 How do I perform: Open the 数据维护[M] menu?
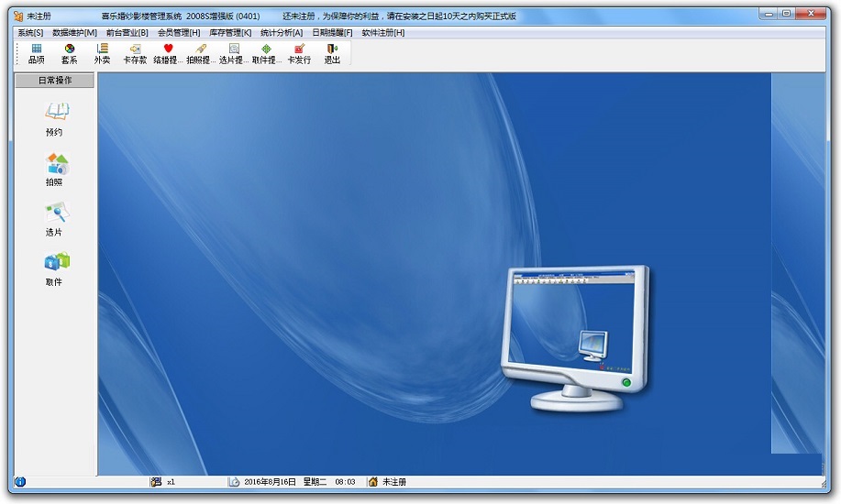pyautogui.click(x=74, y=33)
